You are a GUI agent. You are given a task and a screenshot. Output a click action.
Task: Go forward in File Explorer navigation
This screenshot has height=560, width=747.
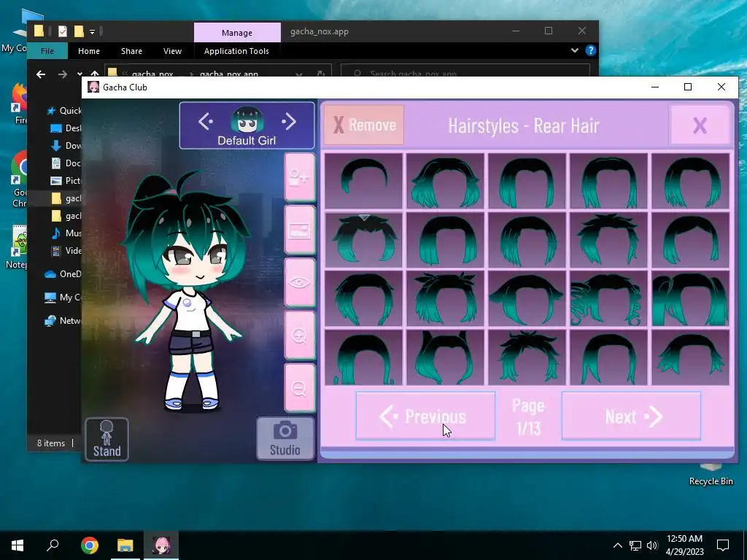pyautogui.click(x=63, y=74)
